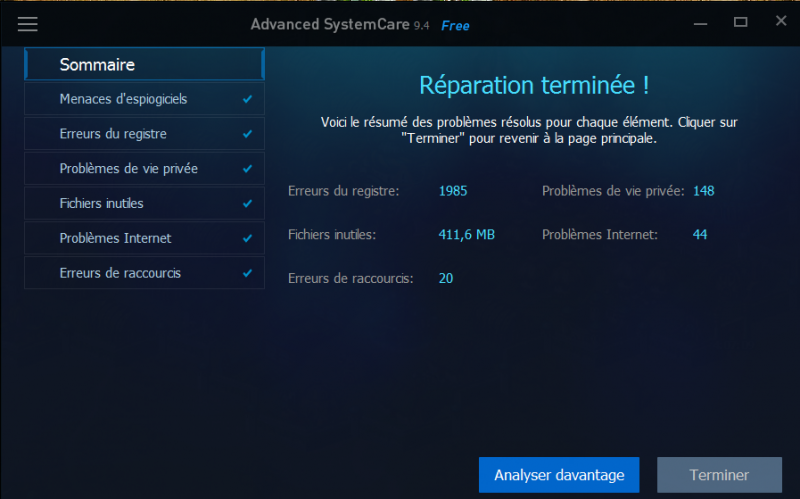Show the Fichiers inutiles section
The width and height of the screenshot is (800, 499).
pyautogui.click(x=102, y=204)
